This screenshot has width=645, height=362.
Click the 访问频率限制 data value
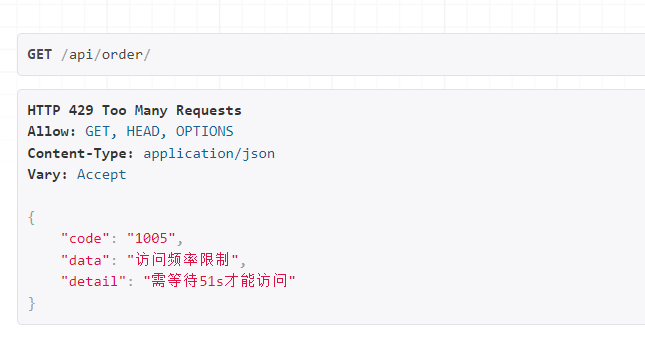pyautogui.click(x=182, y=260)
